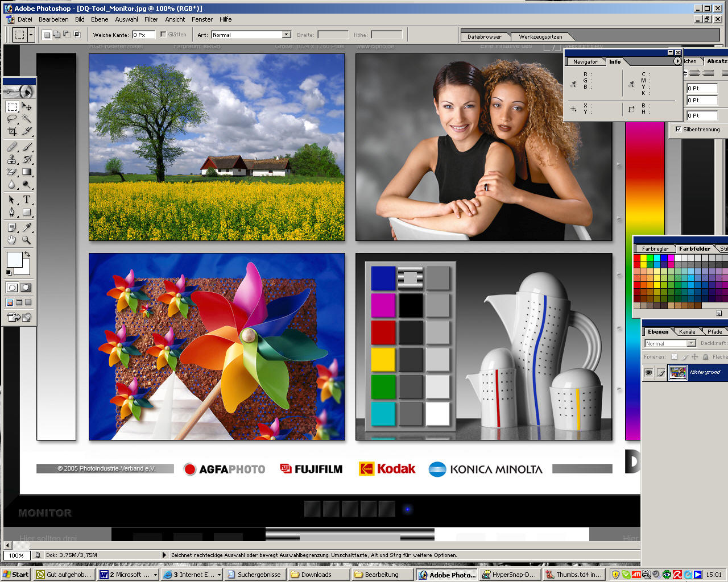Screen dimensions: 728x582
Task: Select the Zoom magnifier tool
Action: 26,240
